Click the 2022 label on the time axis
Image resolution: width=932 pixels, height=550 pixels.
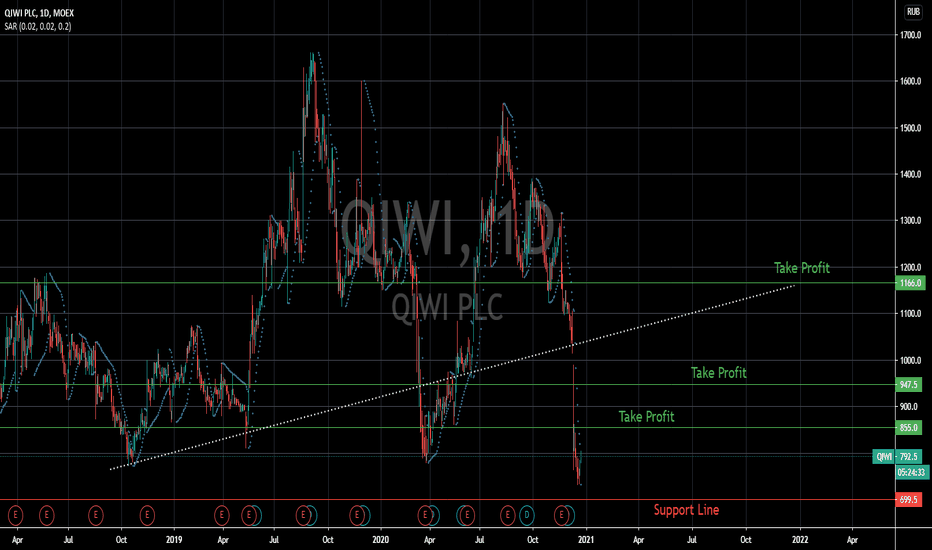tap(800, 540)
